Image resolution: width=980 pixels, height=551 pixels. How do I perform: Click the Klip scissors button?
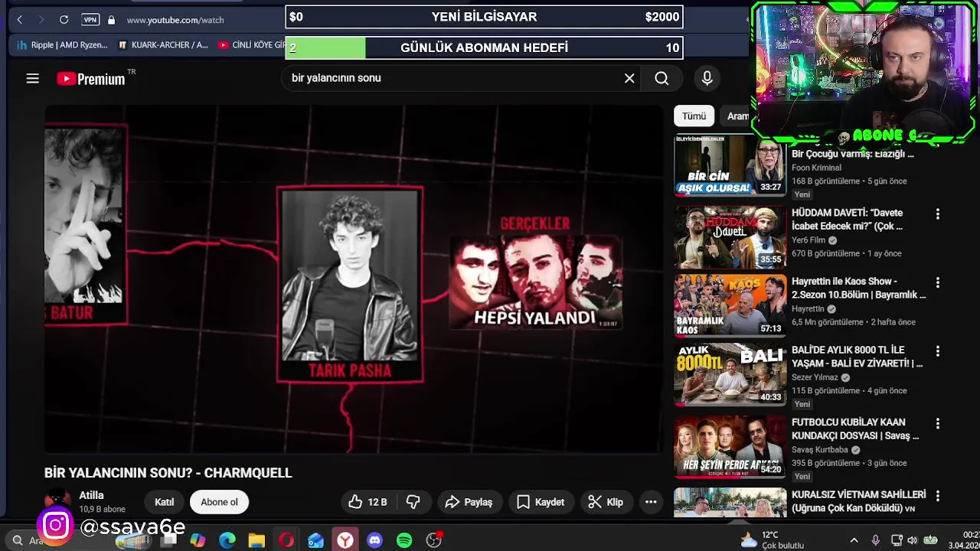tap(605, 502)
